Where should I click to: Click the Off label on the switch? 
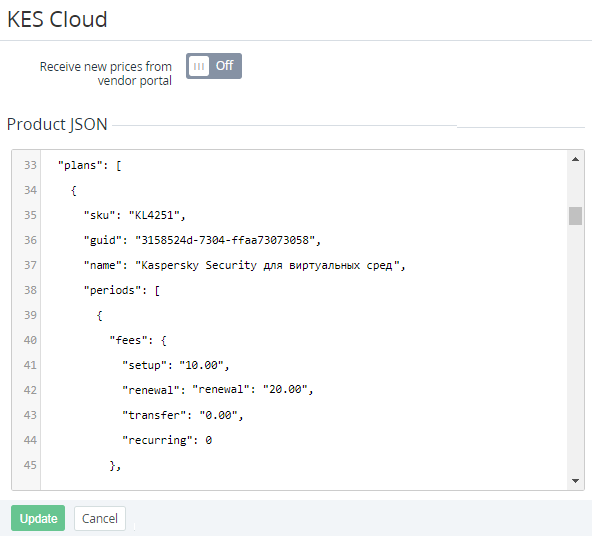[225, 66]
